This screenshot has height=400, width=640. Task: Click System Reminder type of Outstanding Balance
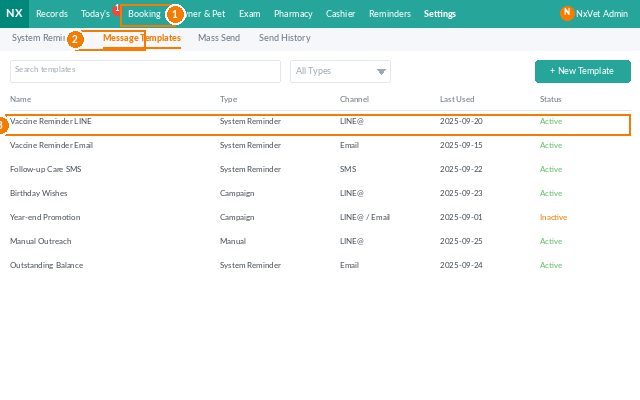(250, 265)
